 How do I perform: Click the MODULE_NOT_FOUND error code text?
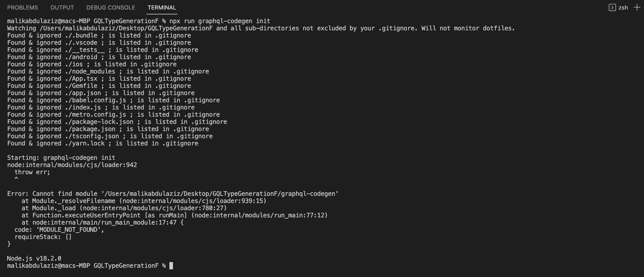(68, 230)
